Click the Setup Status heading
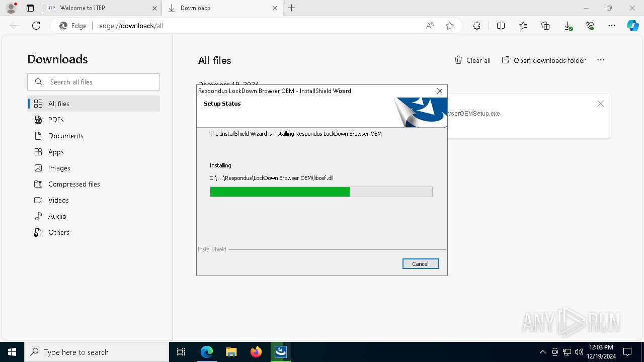Image resolution: width=644 pixels, height=362 pixels. coord(222,104)
